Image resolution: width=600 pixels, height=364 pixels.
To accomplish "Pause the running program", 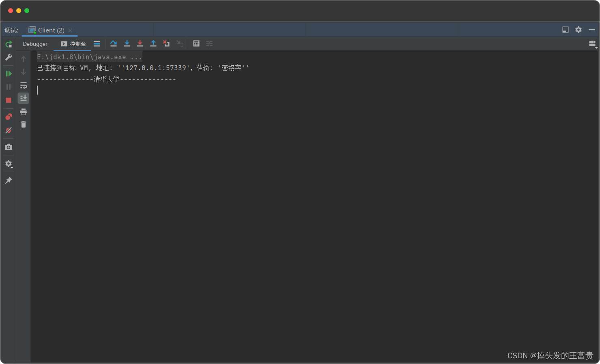I will [9, 87].
